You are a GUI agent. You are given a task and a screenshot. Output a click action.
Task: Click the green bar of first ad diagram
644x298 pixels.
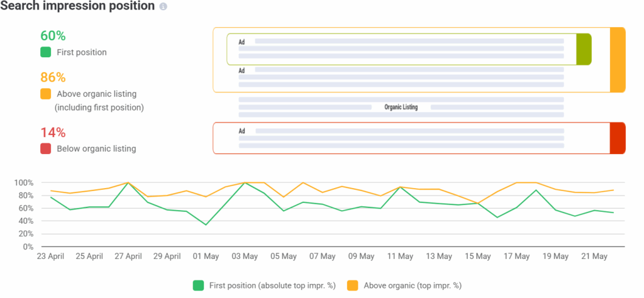pyautogui.click(x=584, y=49)
